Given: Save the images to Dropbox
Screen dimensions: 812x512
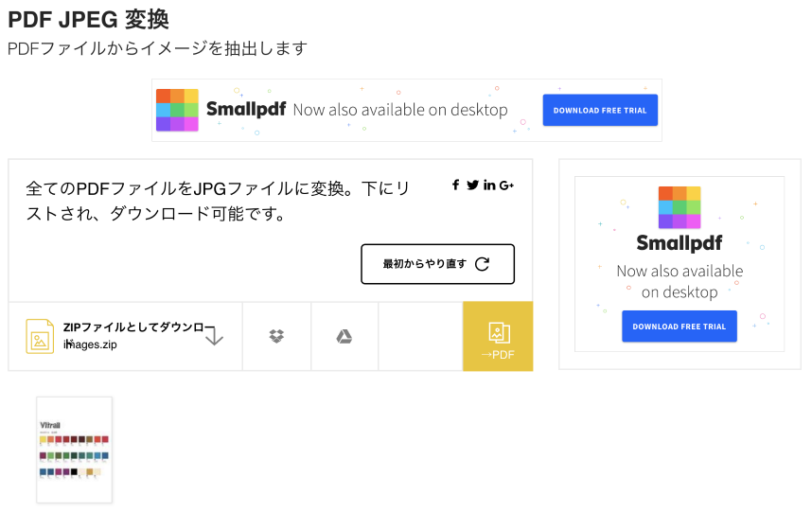Looking at the screenshot, I should coord(276,336).
